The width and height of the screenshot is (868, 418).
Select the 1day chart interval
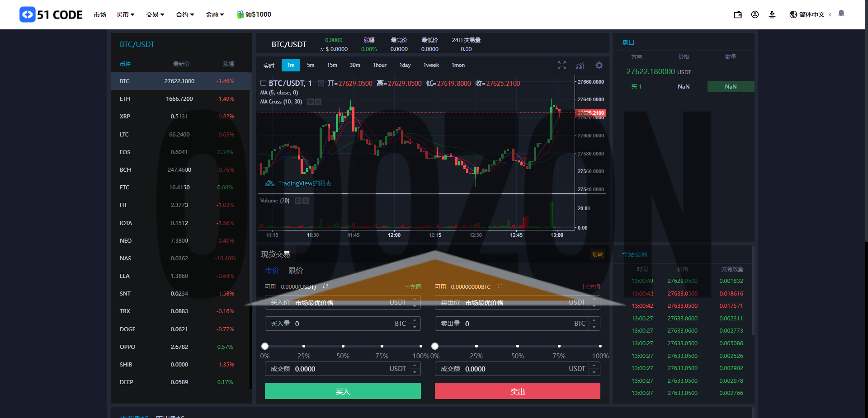coord(405,65)
